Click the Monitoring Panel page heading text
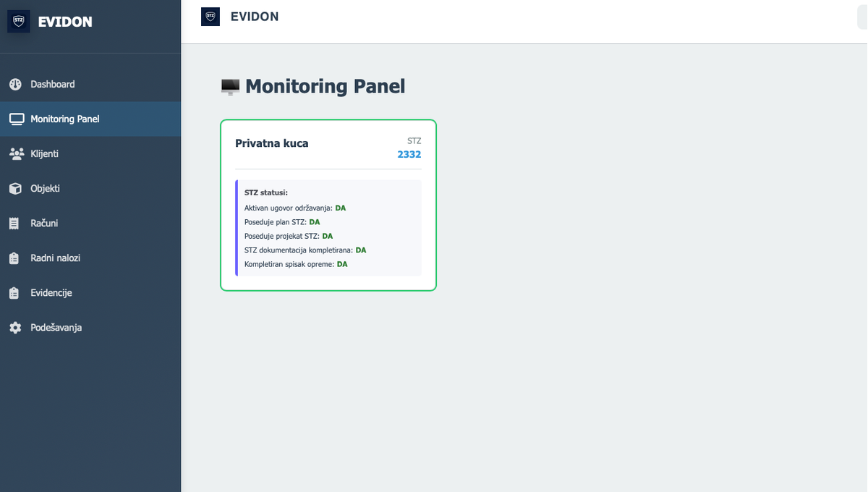Image resolution: width=868 pixels, height=492 pixels. pyautogui.click(x=325, y=87)
